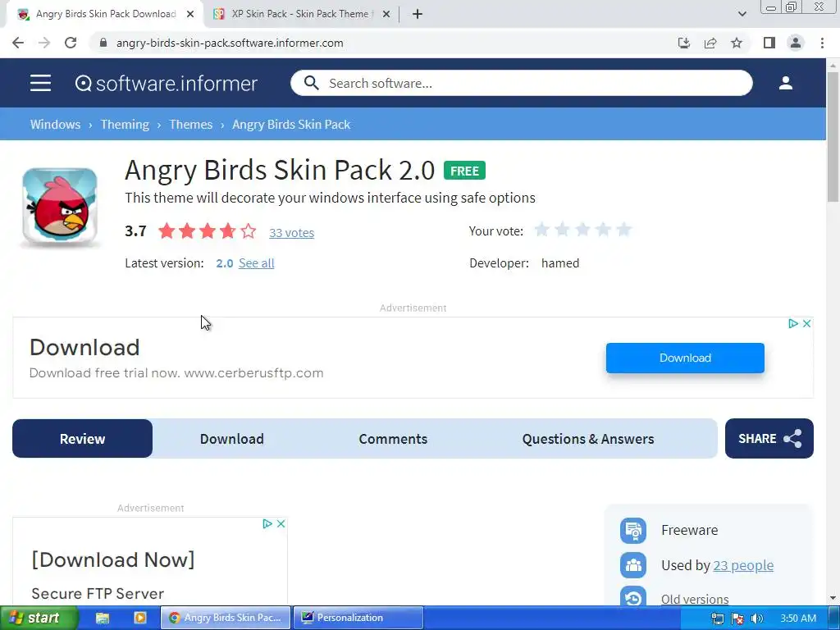Viewport: 840px width, 630px height.
Task: Click the blue Download ad button
Action: point(685,358)
